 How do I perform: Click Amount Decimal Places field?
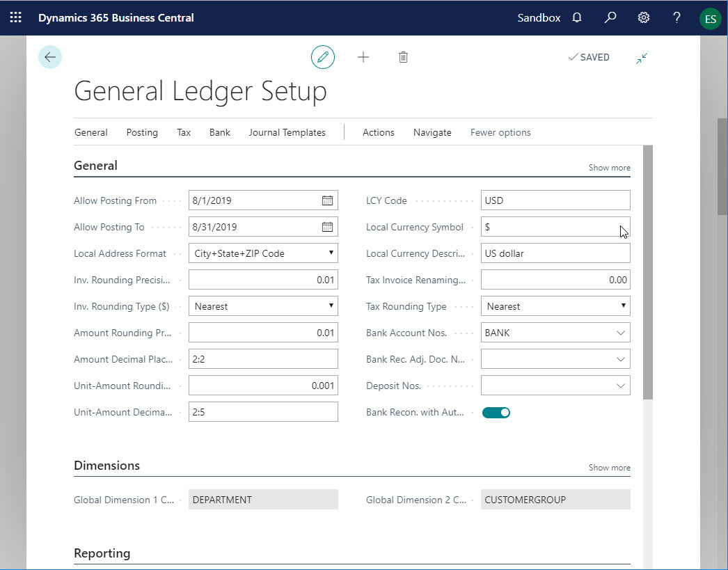(x=263, y=359)
